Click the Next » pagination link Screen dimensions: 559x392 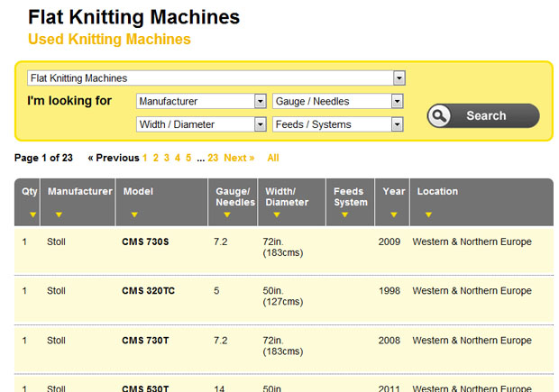[239, 158]
